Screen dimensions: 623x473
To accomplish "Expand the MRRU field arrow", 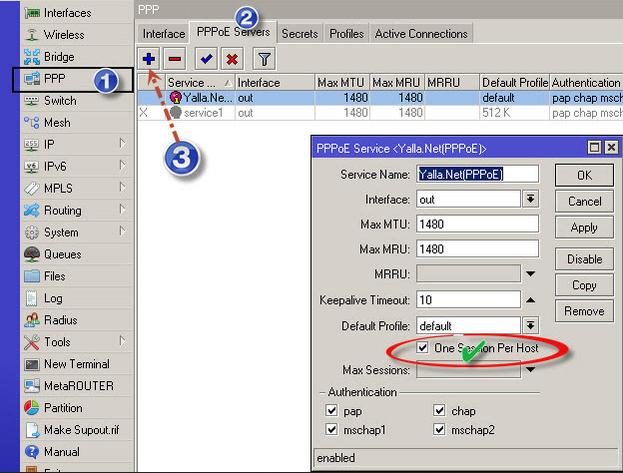I will point(531,274).
